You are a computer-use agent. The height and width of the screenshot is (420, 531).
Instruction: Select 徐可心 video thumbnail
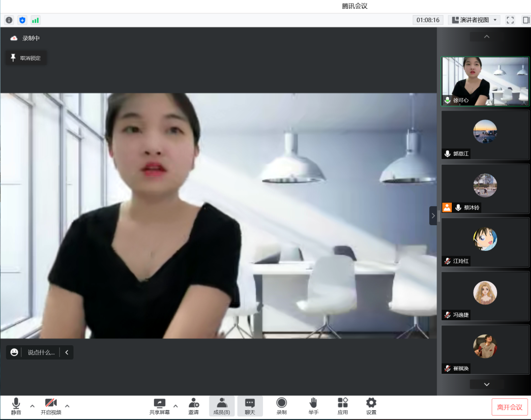point(485,81)
